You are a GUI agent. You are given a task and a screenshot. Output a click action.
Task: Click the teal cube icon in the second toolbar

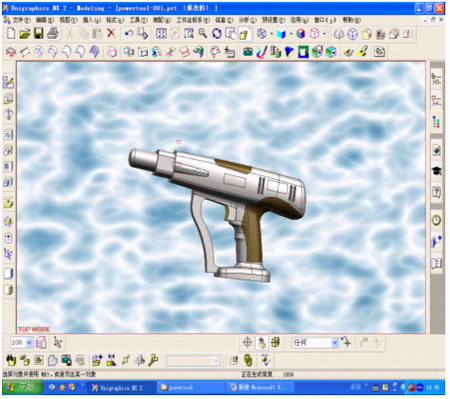point(331,52)
